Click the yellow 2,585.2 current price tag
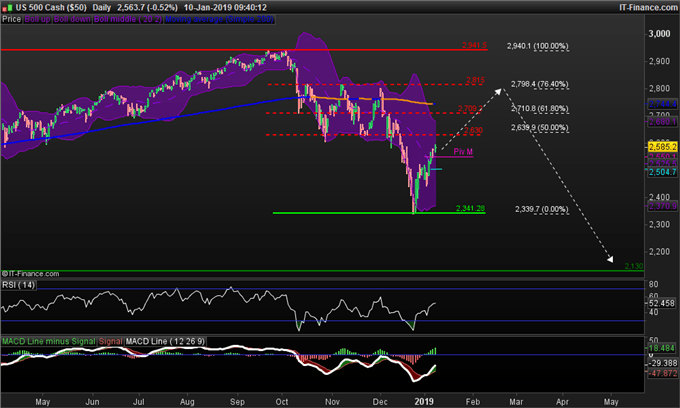680x408 pixels. (x=662, y=147)
